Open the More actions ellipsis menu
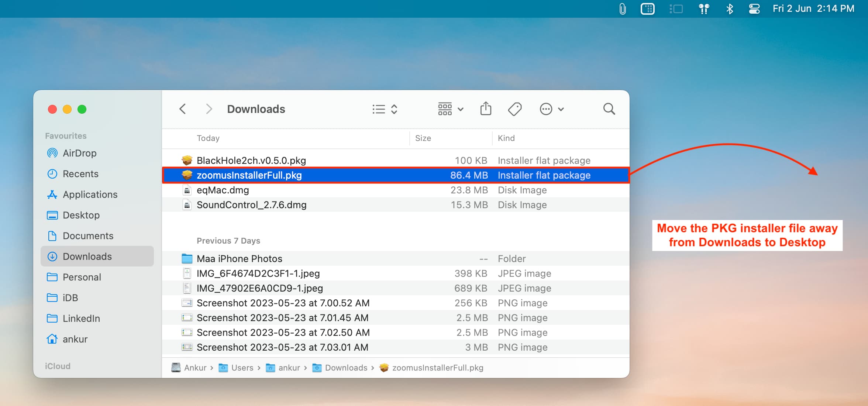This screenshot has width=868, height=406. coord(552,109)
